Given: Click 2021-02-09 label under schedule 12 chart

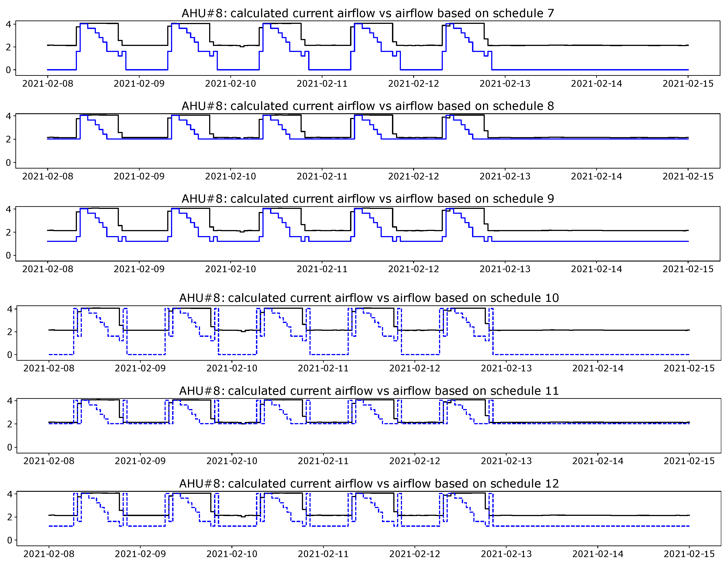Looking at the screenshot, I should click(x=140, y=554).
